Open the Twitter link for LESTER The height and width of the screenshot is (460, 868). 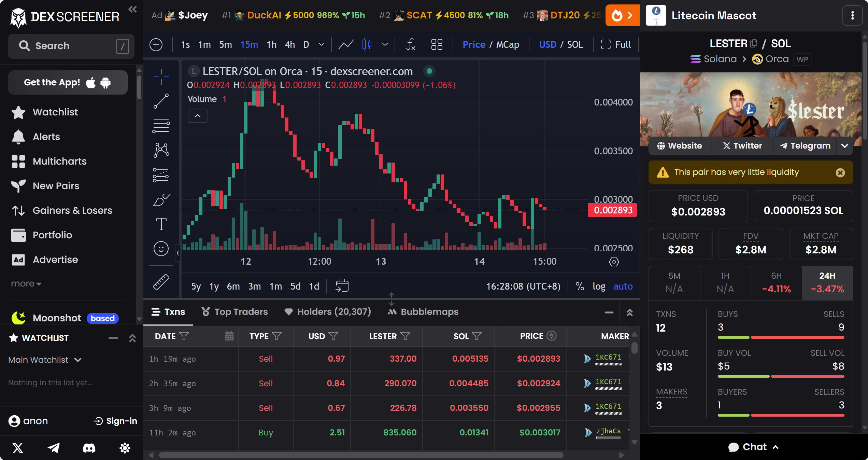[x=742, y=146]
